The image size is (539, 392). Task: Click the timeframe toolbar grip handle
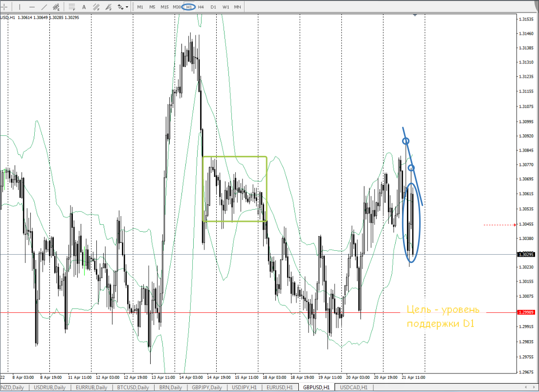[x=133, y=7]
